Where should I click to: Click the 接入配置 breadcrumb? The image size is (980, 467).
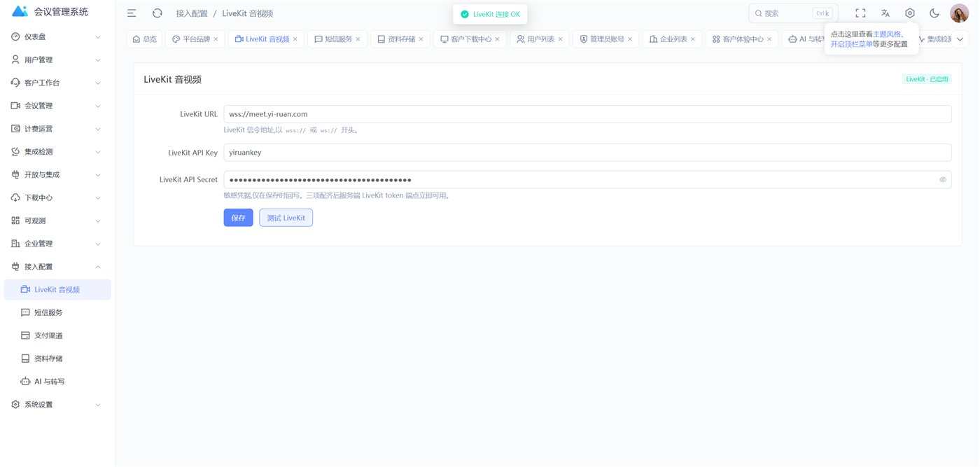192,13
